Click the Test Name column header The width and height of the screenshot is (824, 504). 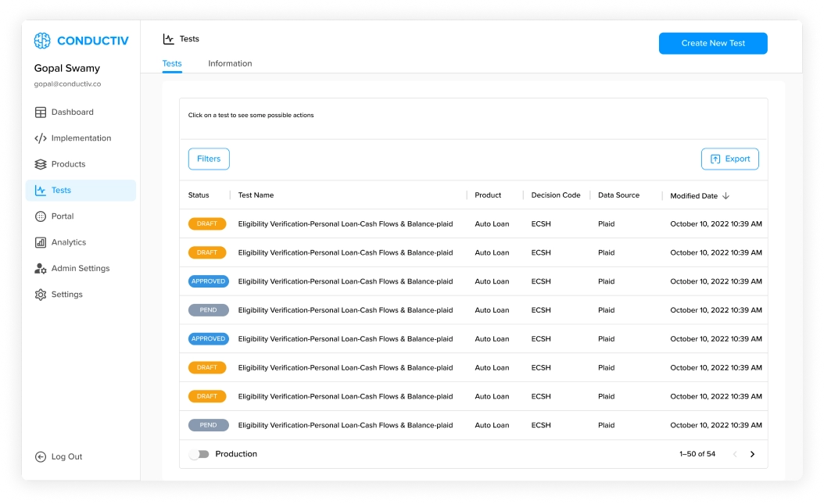tap(256, 195)
